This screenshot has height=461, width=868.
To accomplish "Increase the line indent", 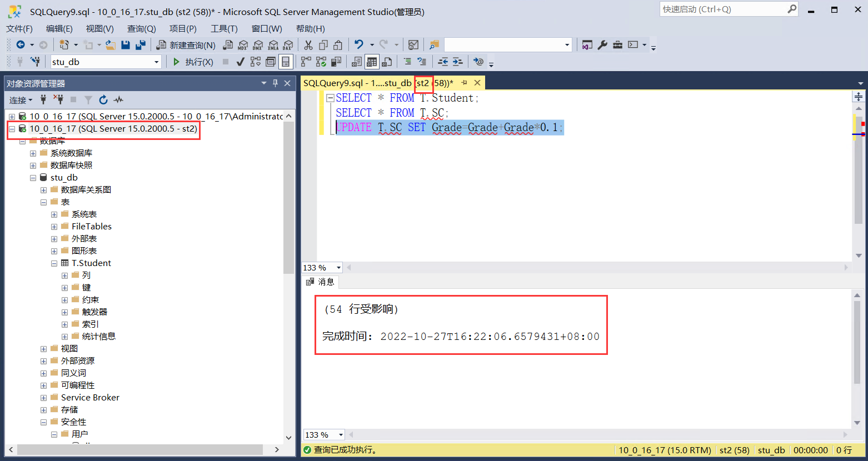I will pos(457,62).
